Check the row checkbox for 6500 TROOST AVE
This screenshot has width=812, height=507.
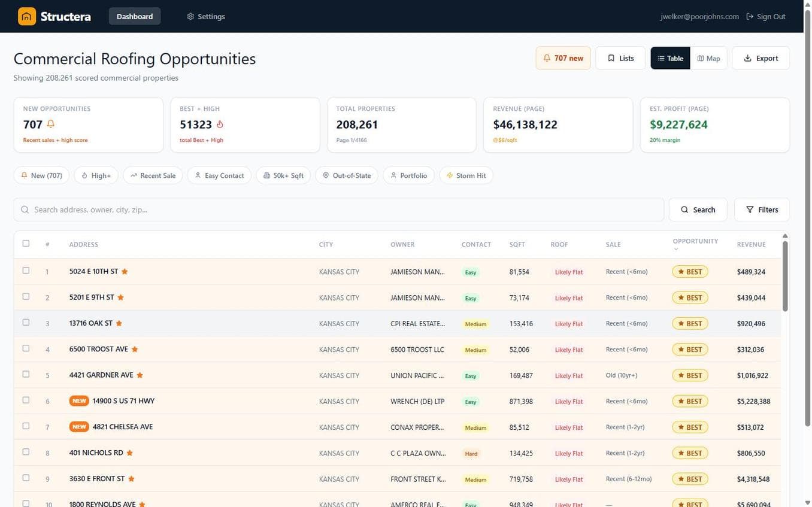[26, 348]
